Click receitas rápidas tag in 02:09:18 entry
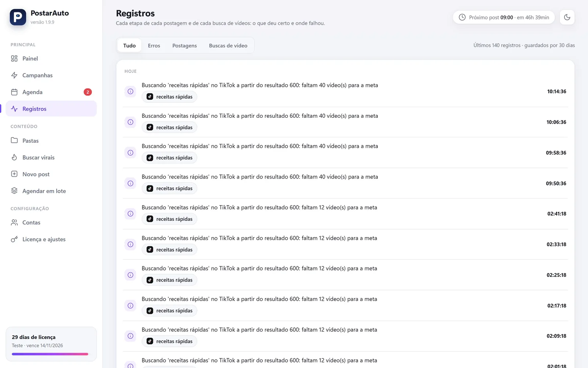Image resolution: width=588 pixels, height=368 pixels. 169,341
